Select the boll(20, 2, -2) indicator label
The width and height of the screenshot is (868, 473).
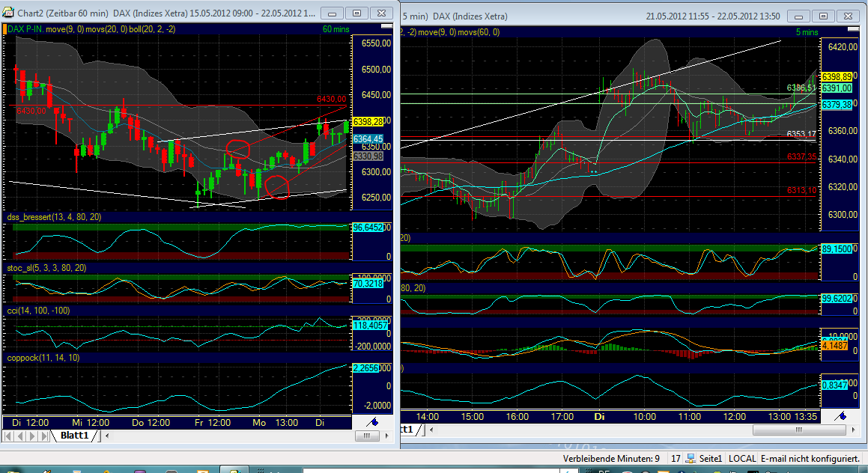coord(152,28)
